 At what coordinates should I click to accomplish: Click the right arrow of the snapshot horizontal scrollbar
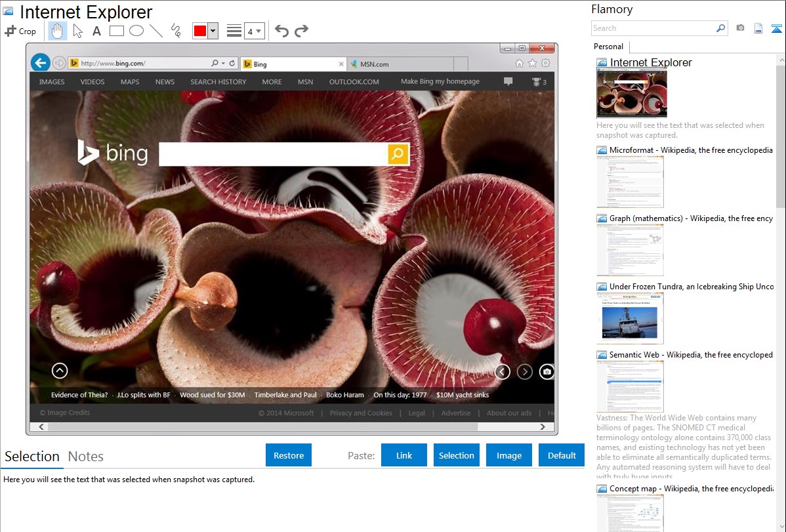(x=543, y=426)
